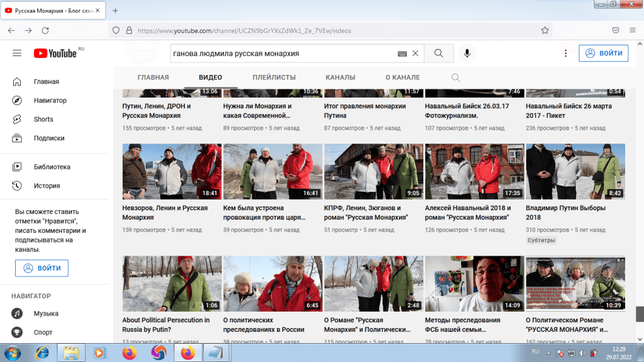
Task: Search within channel using magnifier icon
Action: [456, 77]
